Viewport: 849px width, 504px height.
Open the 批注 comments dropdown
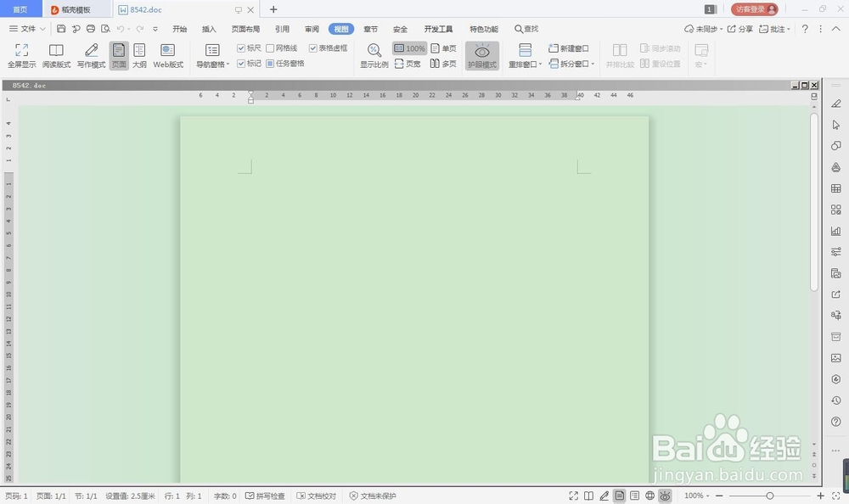coord(775,29)
